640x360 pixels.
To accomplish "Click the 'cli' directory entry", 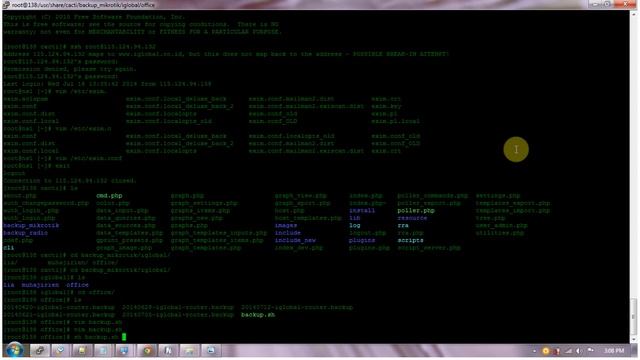I will pos(9,247).
